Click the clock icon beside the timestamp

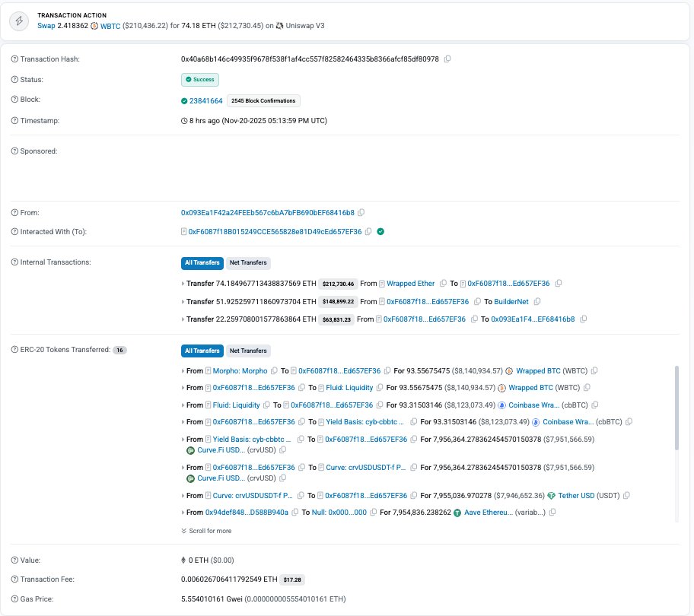tap(183, 120)
